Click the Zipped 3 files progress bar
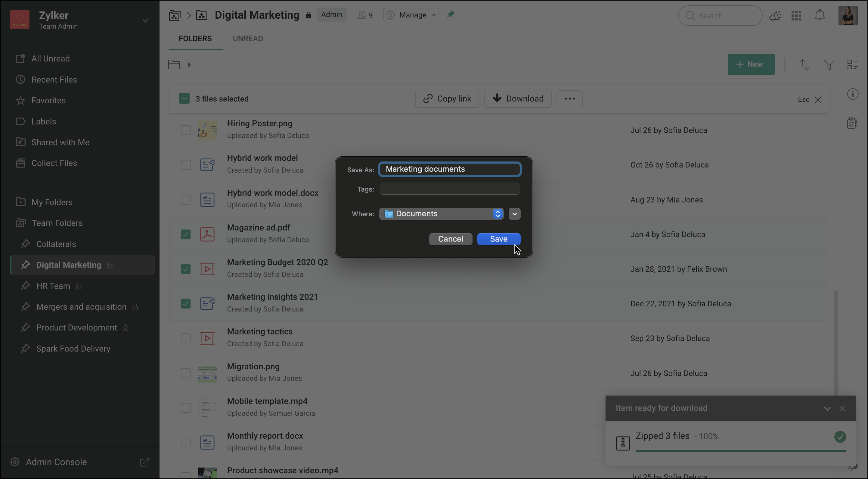The width and height of the screenshot is (868, 479). [741, 451]
